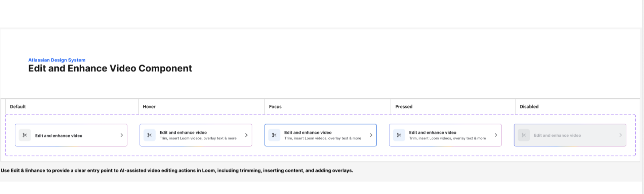644x194 pixels.
Task: Click the 'Trim, insert Loom videos' subtitle in Focus card
Action: [323, 138]
